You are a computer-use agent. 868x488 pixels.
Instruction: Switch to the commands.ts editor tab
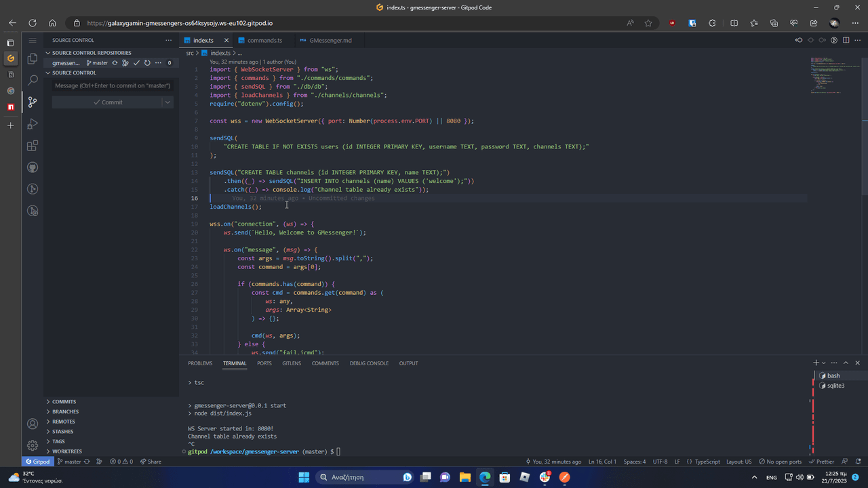(x=264, y=41)
